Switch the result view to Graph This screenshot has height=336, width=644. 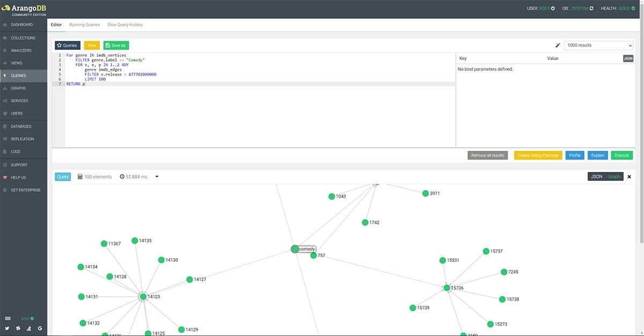pos(613,177)
